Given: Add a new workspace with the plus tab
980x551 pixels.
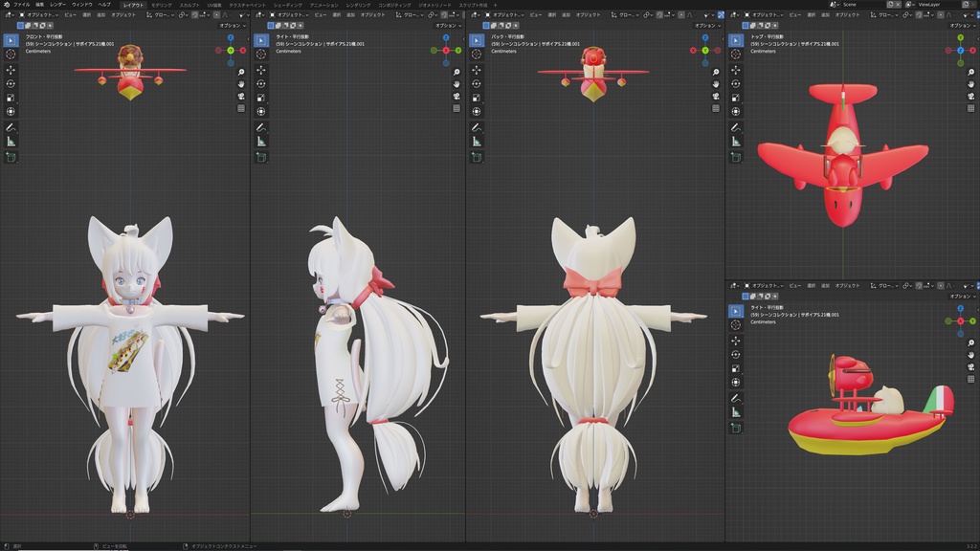Looking at the screenshot, I should (496, 5).
